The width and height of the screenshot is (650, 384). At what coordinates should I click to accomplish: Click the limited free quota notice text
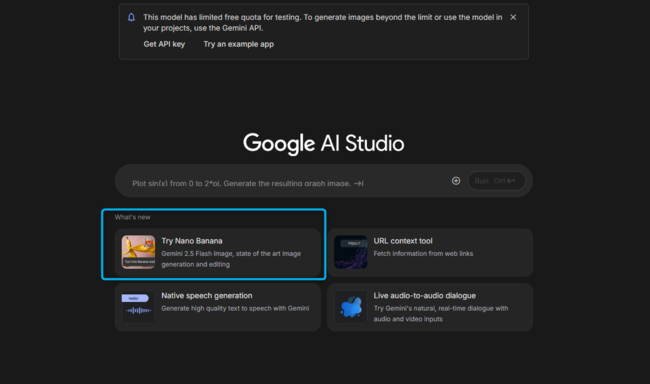(323, 22)
